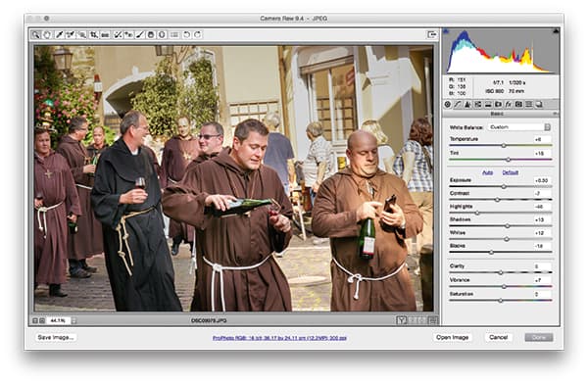Screen dimensions: 588x384
Task: Select the Zoom tool
Action: tap(36, 35)
